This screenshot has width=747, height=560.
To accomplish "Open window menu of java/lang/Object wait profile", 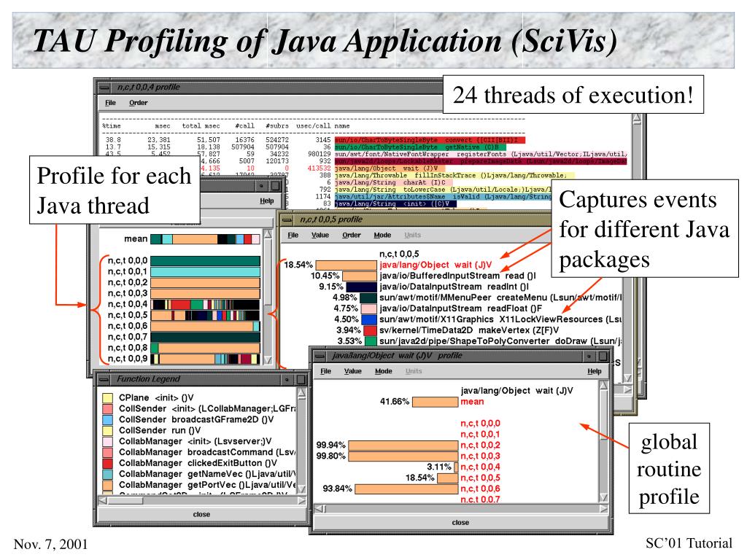I will pyautogui.click(x=320, y=356).
